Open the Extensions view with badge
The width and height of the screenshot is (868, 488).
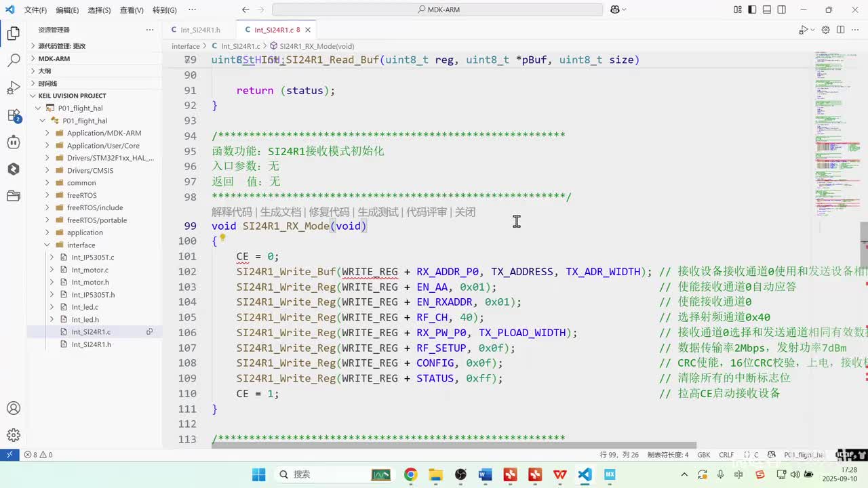click(x=14, y=115)
